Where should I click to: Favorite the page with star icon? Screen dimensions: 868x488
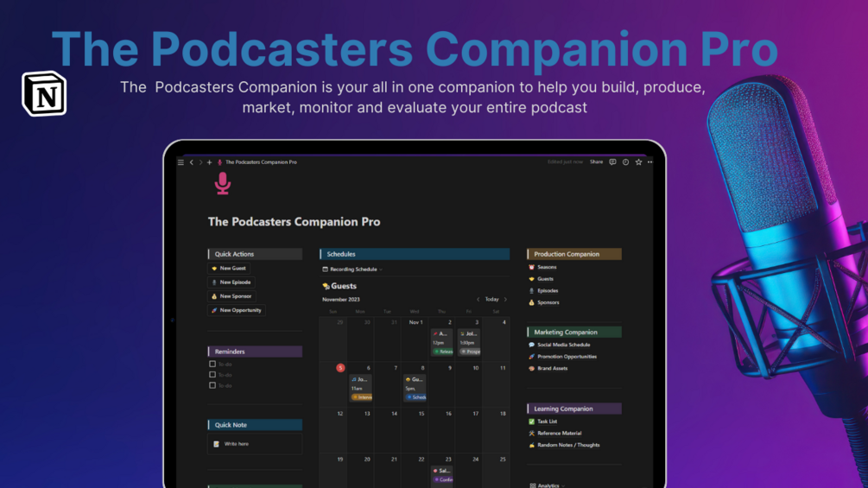[638, 162]
